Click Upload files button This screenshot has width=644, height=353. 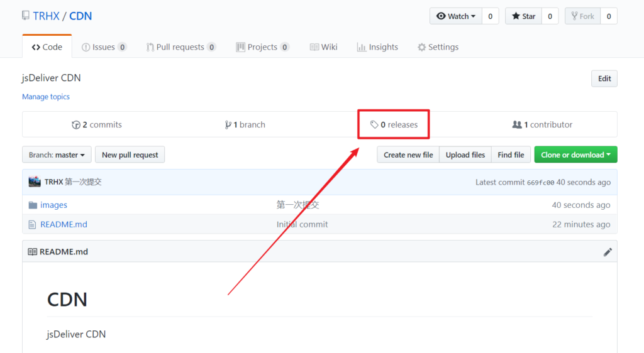coord(465,155)
